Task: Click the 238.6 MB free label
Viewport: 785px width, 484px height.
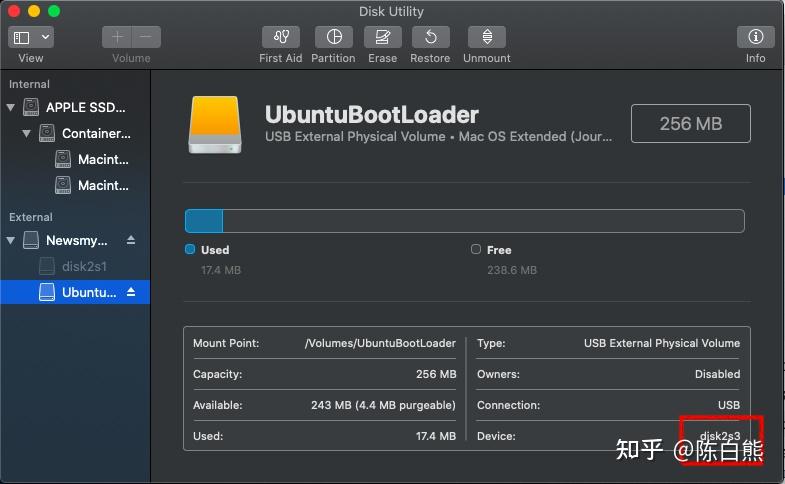Action: click(x=512, y=270)
